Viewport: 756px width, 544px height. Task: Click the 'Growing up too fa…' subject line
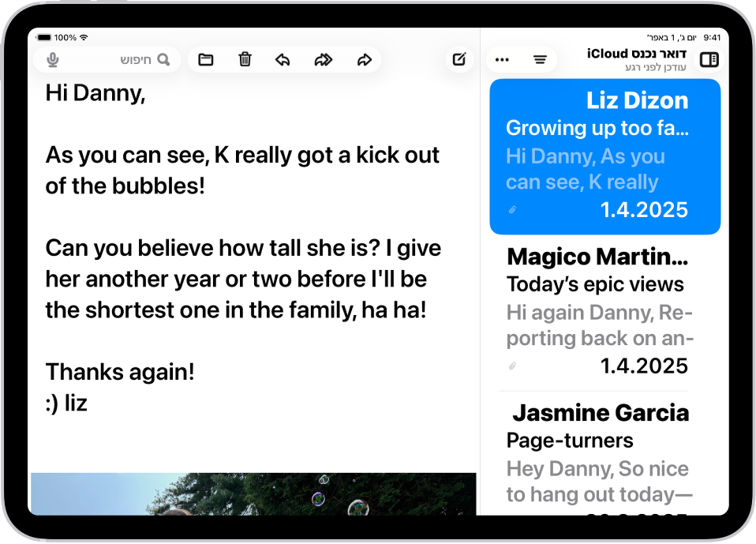click(x=597, y=128)
